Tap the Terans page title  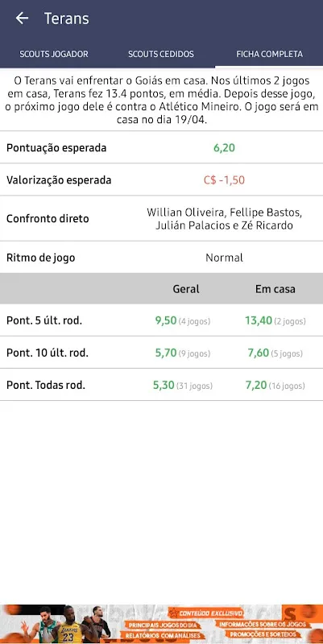(x=67, y=19)
